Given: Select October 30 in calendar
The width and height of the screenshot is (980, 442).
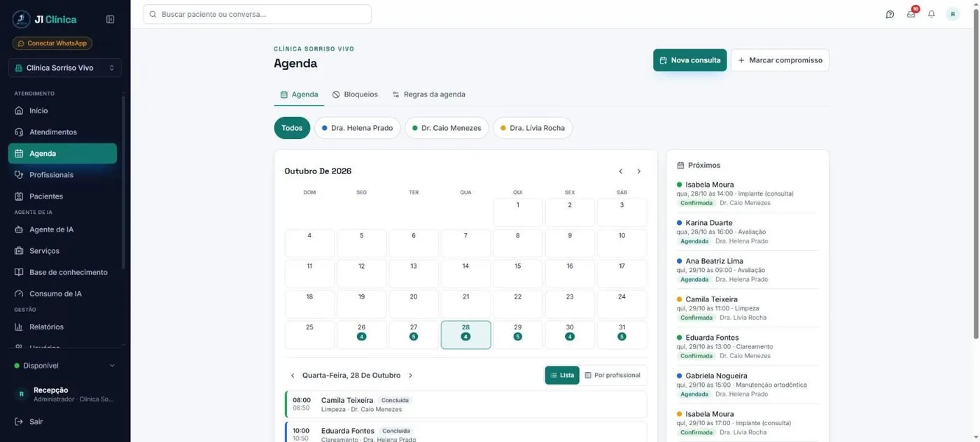Looking at the screenshot, I should pos(570,335).
